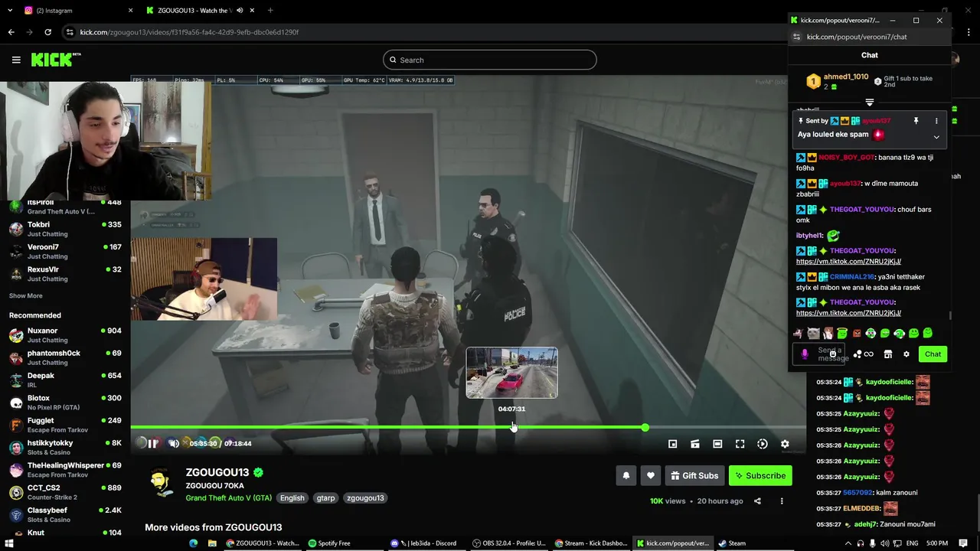980x551 pixels.
Task: Open phantomsh0ck recommended channel
Action: pyautogui.click(x=65, y=357)
